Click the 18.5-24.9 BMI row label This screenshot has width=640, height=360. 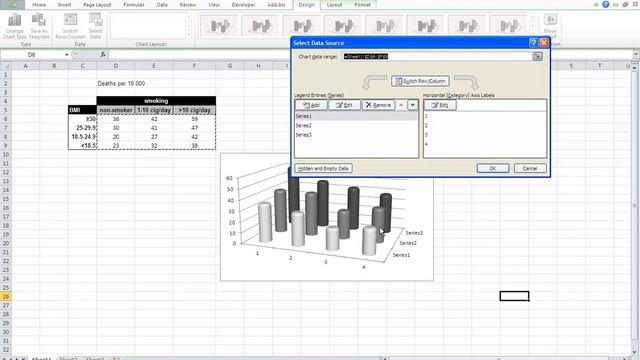[x=83, y=137]
